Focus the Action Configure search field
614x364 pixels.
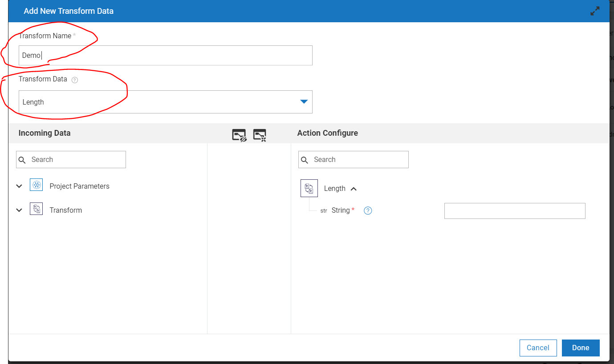tap(354, 160)
